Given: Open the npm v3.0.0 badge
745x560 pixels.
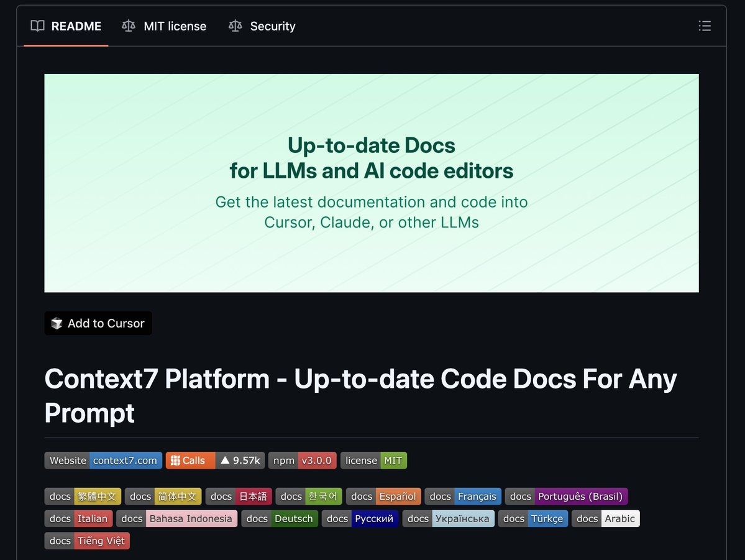Looking at the screenshot, I should point(302,460).
